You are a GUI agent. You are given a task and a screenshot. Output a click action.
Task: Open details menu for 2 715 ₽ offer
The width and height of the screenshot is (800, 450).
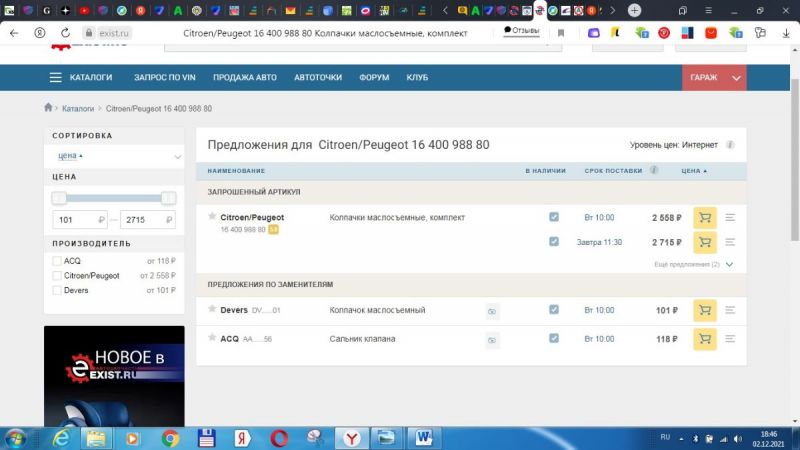pos(730,242)
